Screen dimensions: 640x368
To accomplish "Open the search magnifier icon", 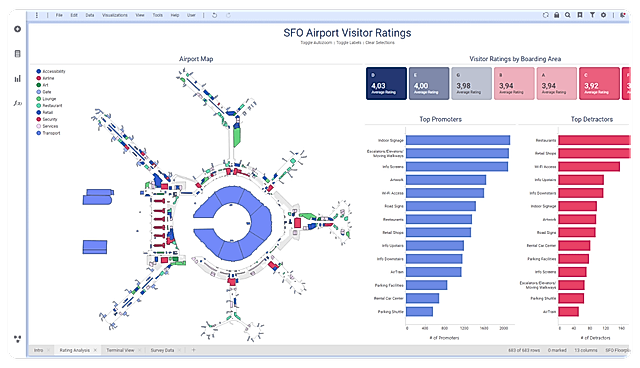I will tap(568, 15).
